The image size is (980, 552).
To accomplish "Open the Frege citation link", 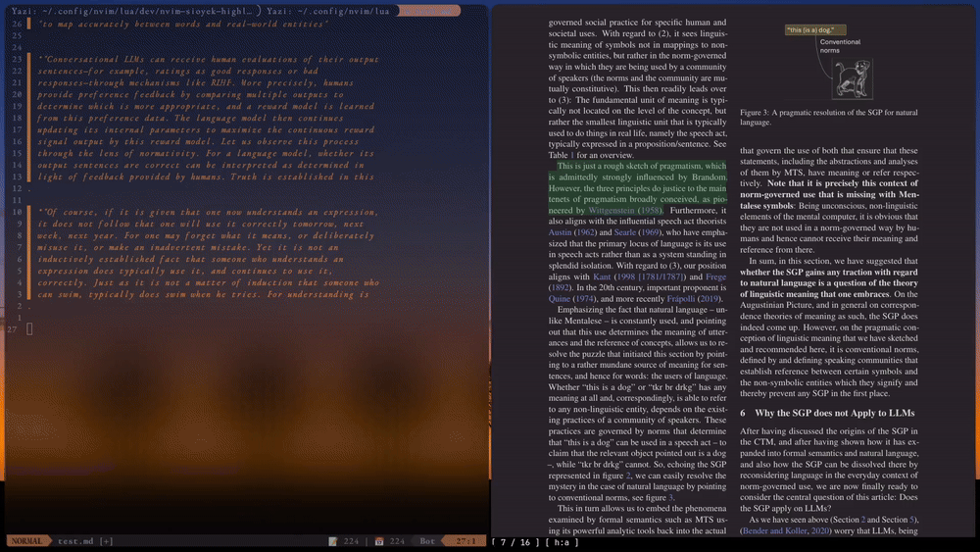I will [x=715, y=276].
